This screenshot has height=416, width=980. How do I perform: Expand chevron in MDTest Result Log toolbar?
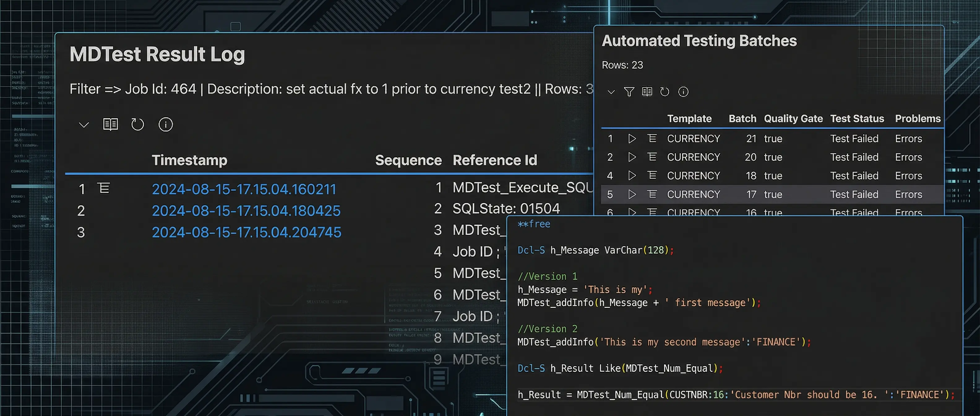(x=84, y=125)
